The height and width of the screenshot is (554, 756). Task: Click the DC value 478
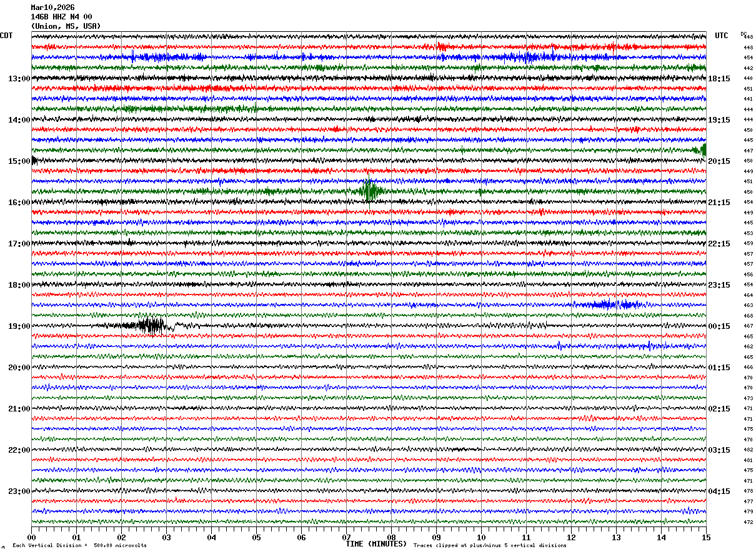(748, 491)
